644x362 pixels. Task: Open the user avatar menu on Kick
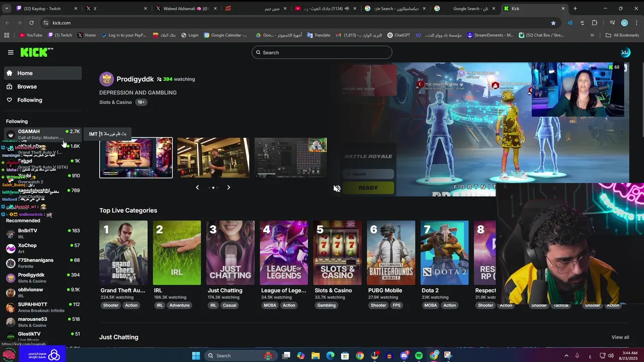coord(625,52)
